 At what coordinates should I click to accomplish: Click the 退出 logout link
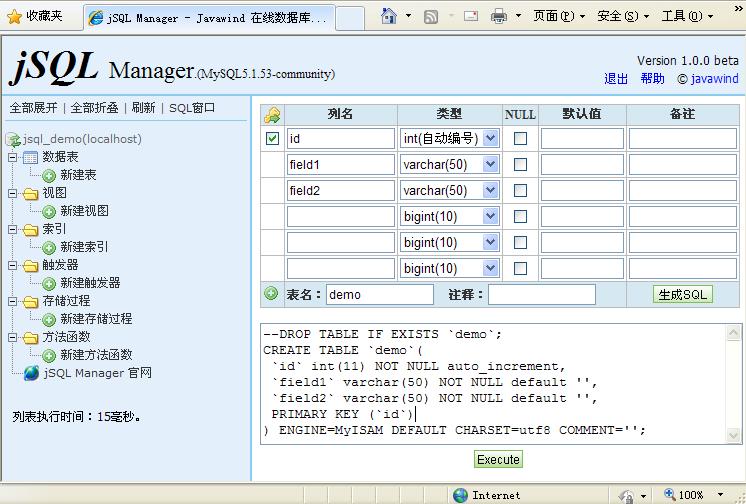(x=616, y=79)
